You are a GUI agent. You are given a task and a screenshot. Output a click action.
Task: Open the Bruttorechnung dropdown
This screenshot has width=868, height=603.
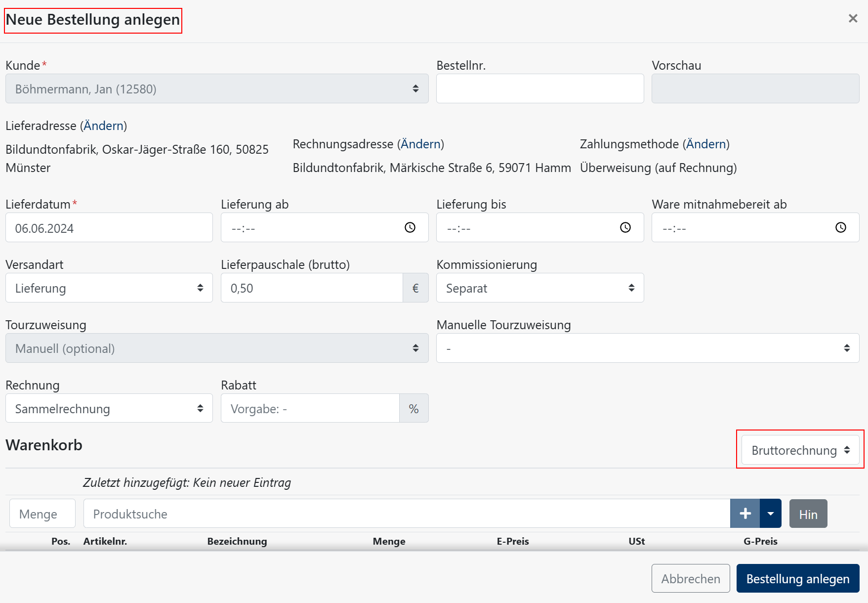click(x=800, y=450)
